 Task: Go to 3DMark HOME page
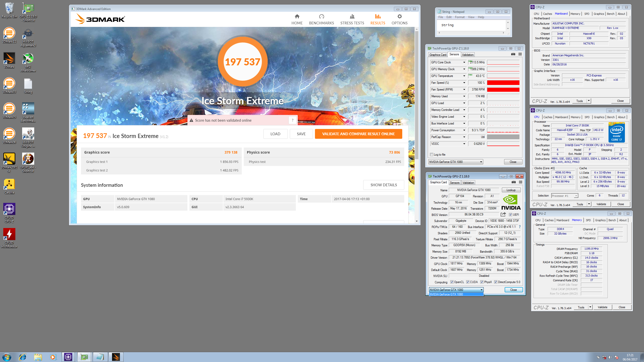297,20
